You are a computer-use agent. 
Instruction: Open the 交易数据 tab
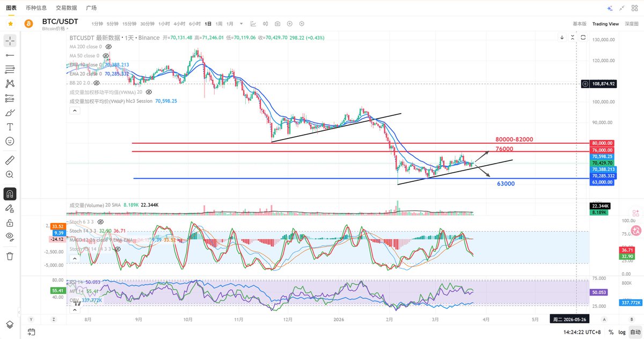coord(67,8)
